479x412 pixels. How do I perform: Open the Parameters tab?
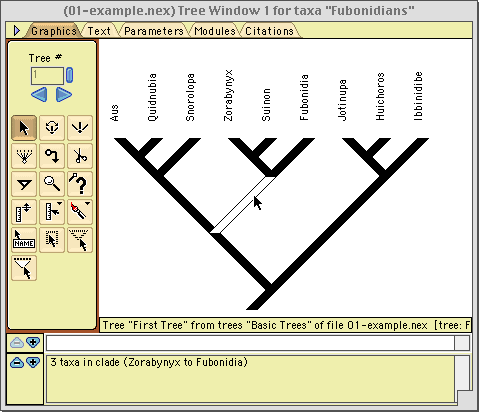(154, 31)
